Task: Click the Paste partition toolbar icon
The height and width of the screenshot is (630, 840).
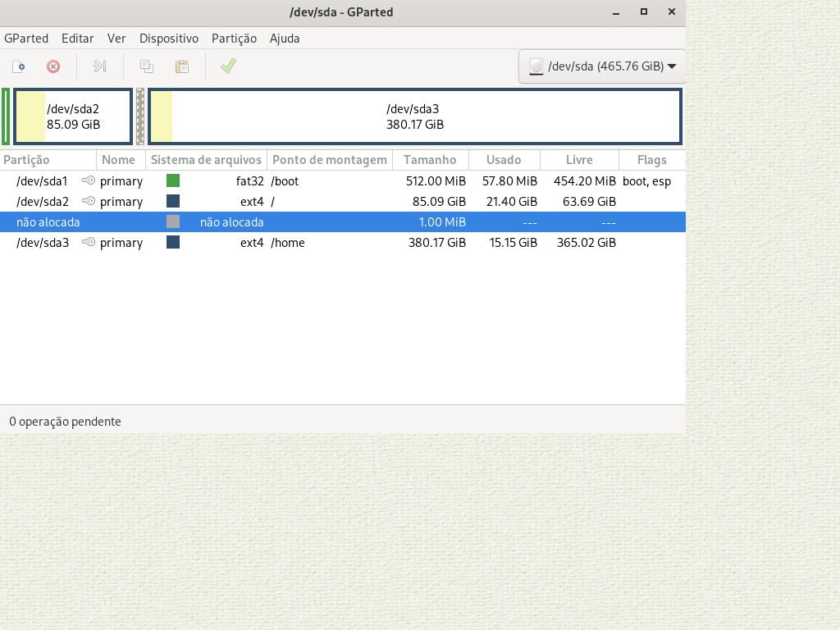Action: pos(182,66)
